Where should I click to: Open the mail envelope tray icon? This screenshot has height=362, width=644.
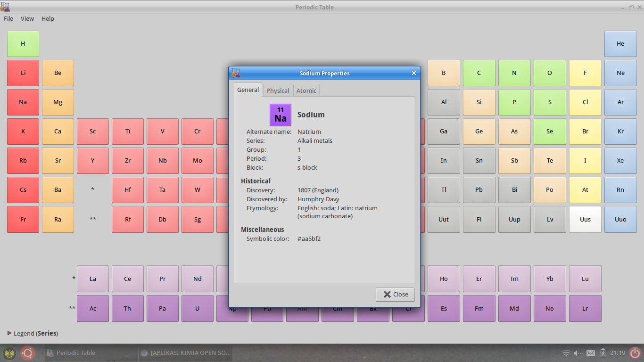click(591, 353)
